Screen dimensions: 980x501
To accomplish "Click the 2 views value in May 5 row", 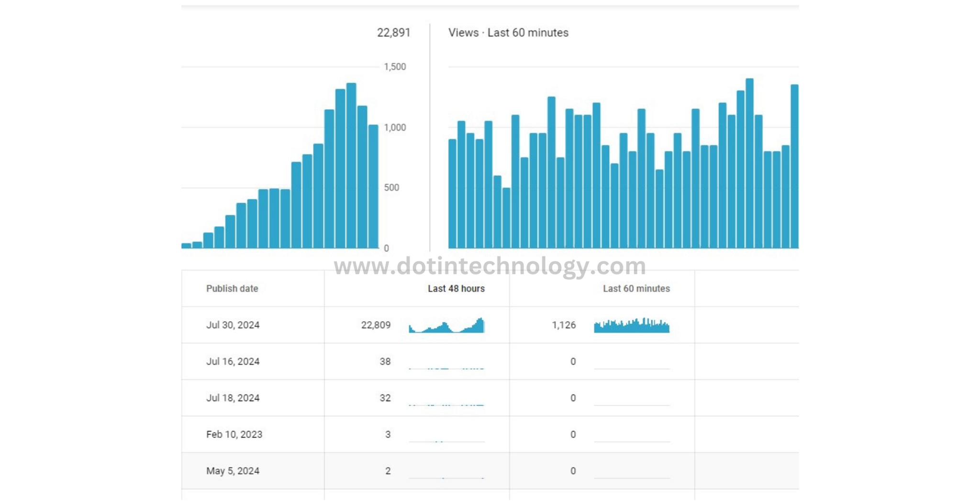I will click(x=388, y=470).
